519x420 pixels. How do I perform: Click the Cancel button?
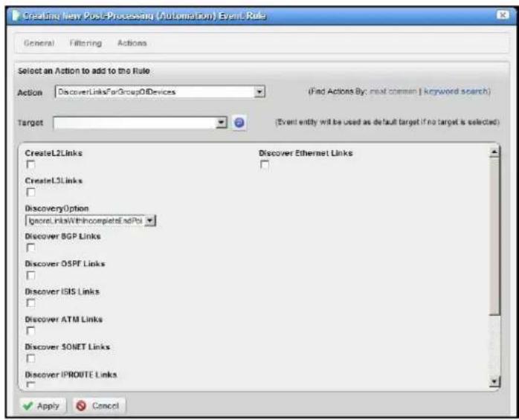(99, 406)
